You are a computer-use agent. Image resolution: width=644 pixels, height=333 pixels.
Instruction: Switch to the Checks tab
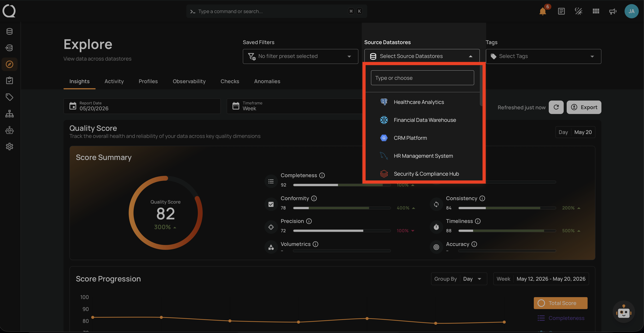tap(230, 81)
